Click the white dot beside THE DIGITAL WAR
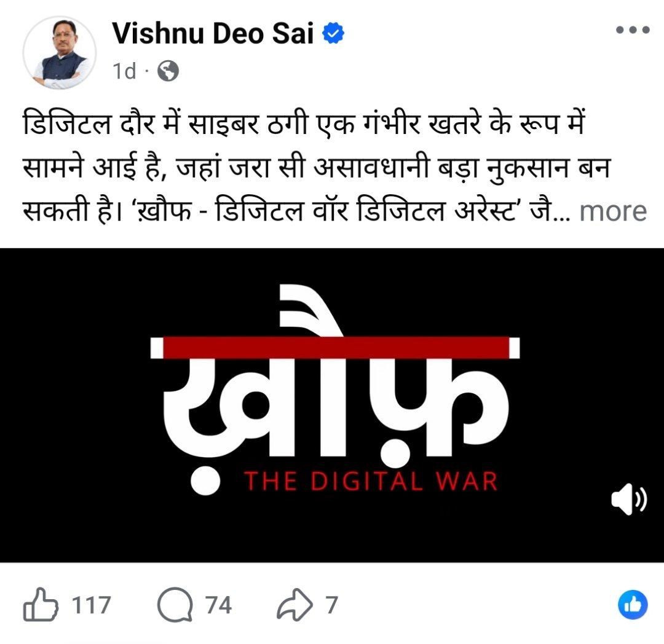 pos(205,481)
